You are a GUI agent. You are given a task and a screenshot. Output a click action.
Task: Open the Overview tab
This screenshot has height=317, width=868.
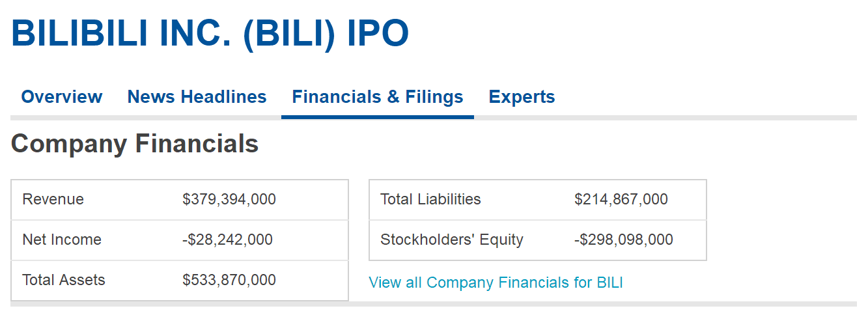[61, 97]
